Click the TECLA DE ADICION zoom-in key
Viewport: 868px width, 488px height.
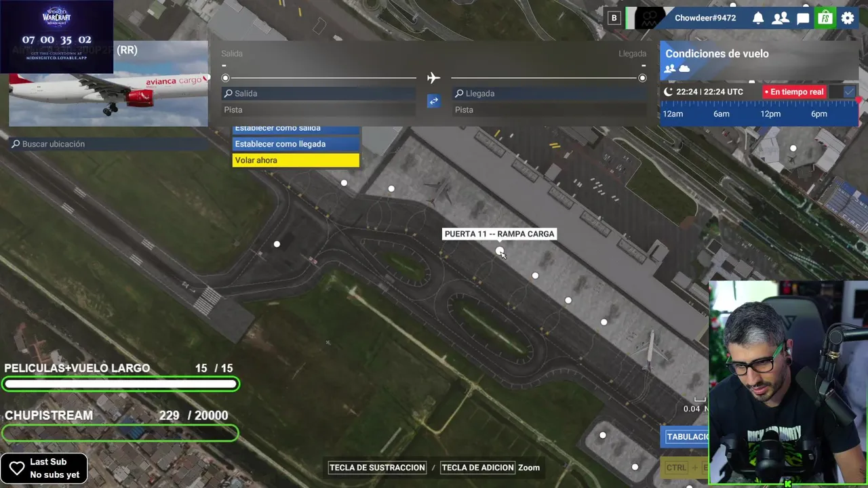pyautogui.click(x=477, y=468)
